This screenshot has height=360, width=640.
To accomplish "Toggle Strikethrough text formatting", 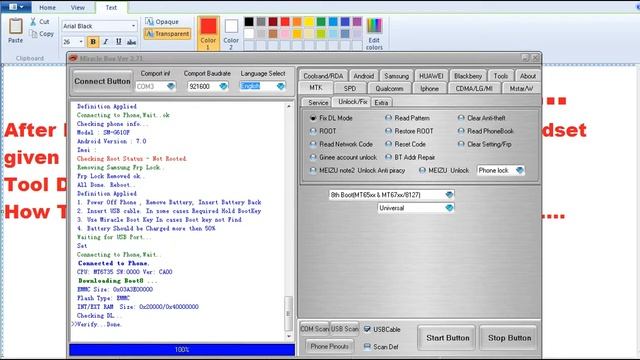I will point(131,42).
